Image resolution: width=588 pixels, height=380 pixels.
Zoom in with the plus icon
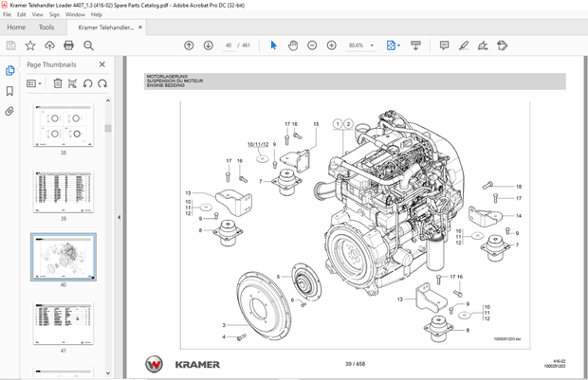tap(332, 45)
